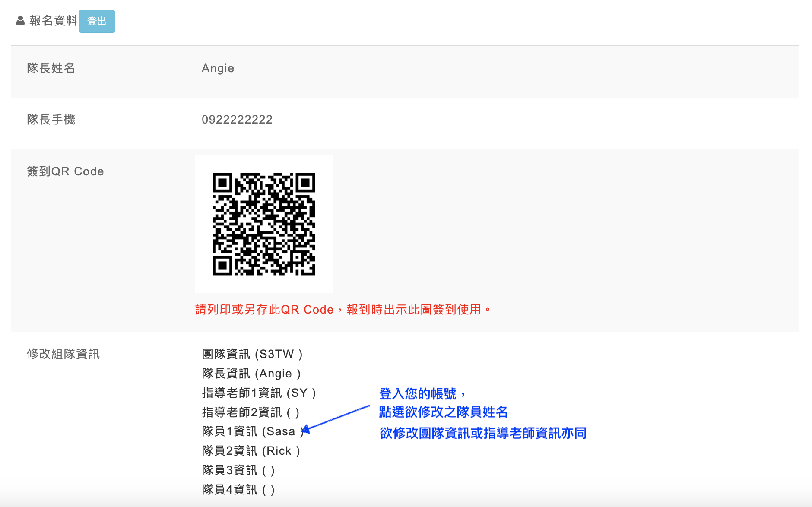Screen dimensions: 812x507
Task: Click the 修改組隊資訊 label
Action: pyautogui.click(x=63, y=354)
